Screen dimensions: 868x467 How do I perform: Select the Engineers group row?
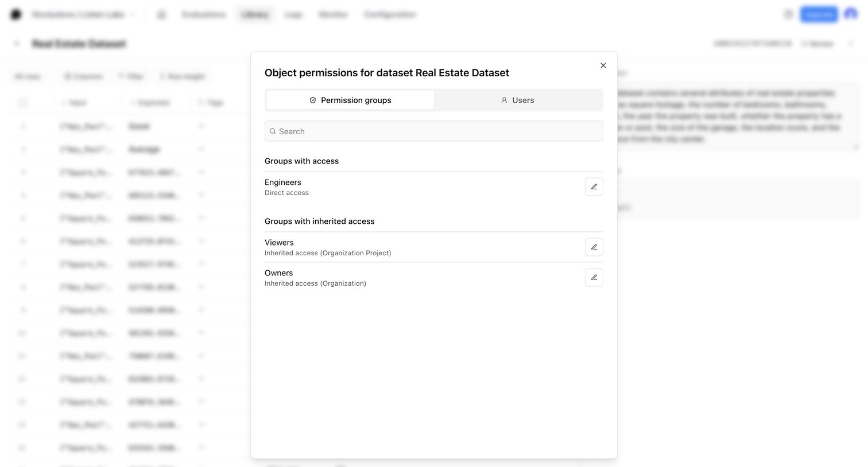(434, 187)
